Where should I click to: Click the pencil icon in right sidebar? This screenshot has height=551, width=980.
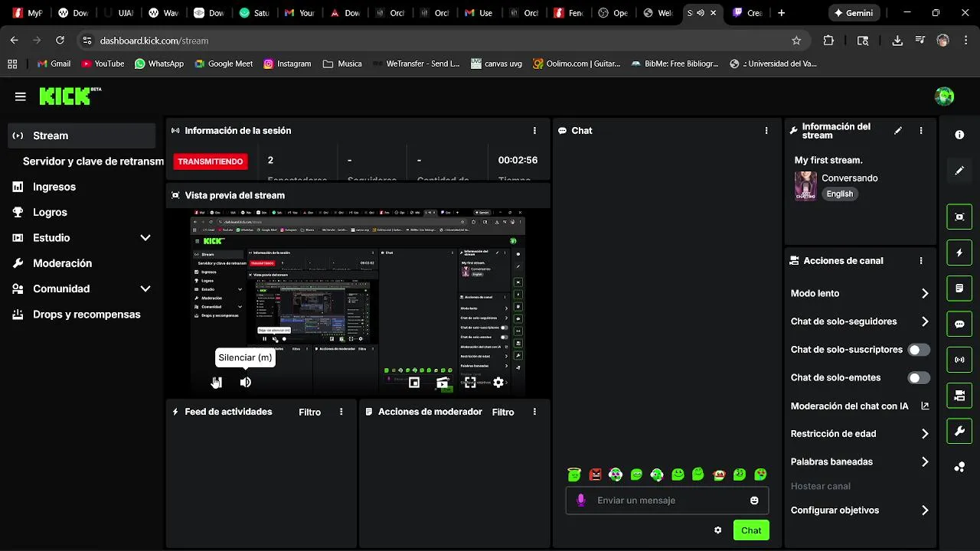959,171
